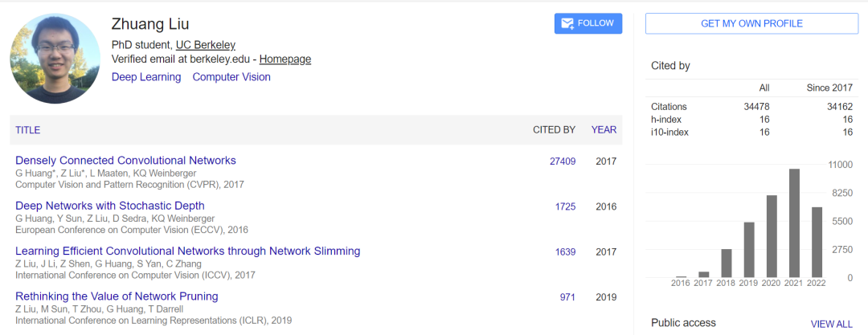Open Densely Connected Convolutional Networks paper
Screen dimensions: 868x335
click(x=125, y=161)
